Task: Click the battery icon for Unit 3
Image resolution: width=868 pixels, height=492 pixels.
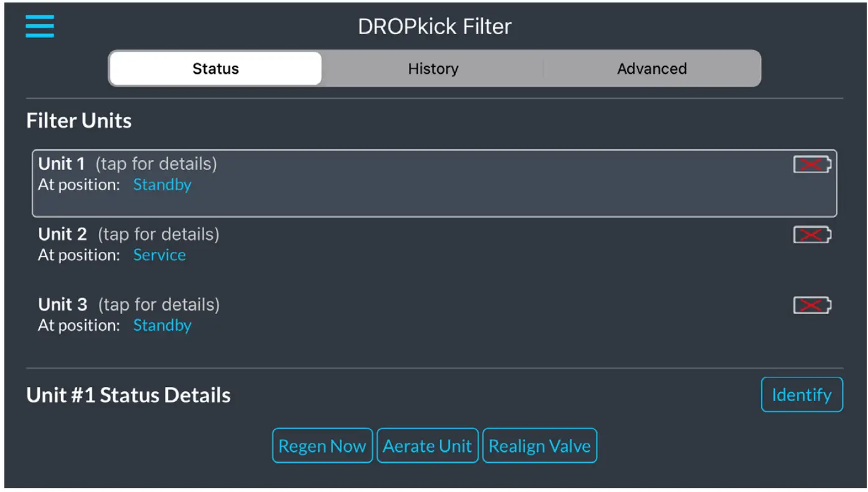Action: tap(811, 305)
